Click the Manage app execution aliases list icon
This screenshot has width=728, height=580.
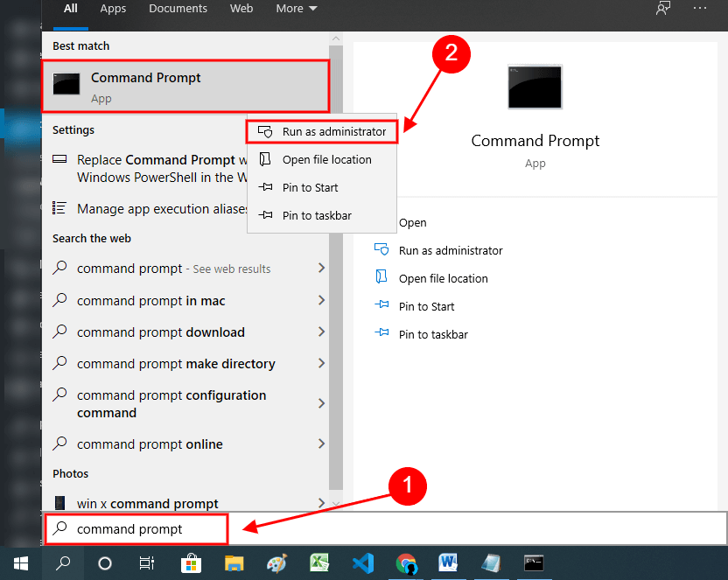coord(59,207)
